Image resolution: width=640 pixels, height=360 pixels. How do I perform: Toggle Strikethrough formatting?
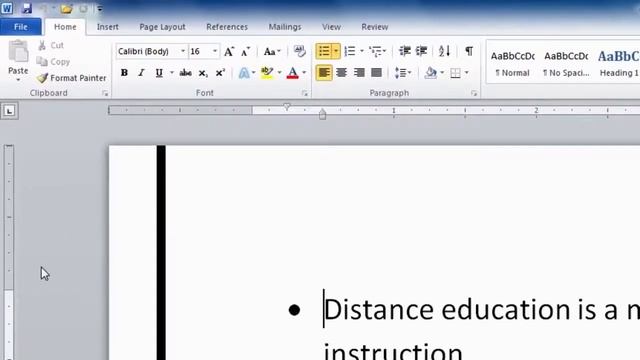[185, 73]
